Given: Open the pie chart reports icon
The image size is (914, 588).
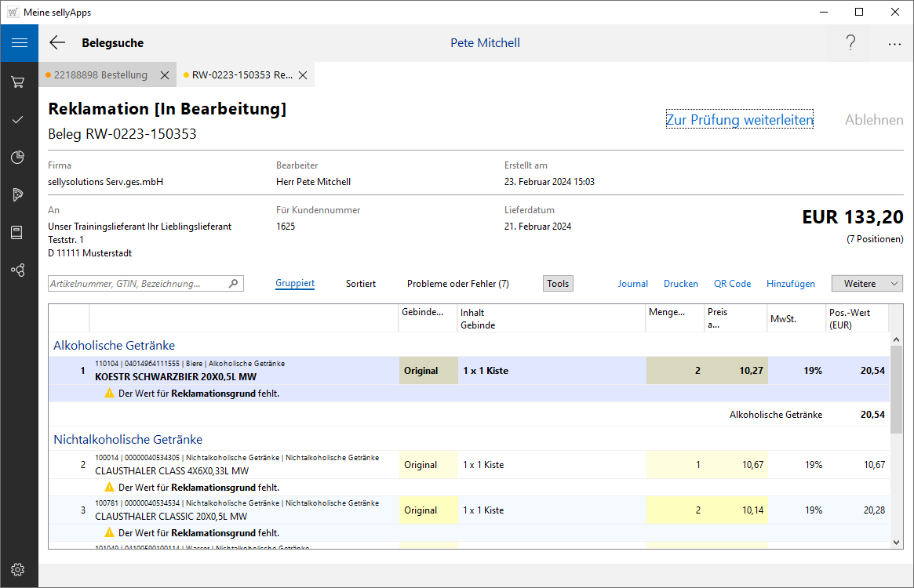Looking at the screenshot, I should click(19, 157).
